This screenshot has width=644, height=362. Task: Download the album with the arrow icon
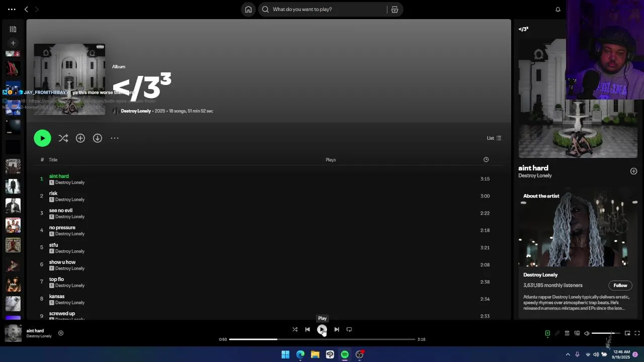98,138
